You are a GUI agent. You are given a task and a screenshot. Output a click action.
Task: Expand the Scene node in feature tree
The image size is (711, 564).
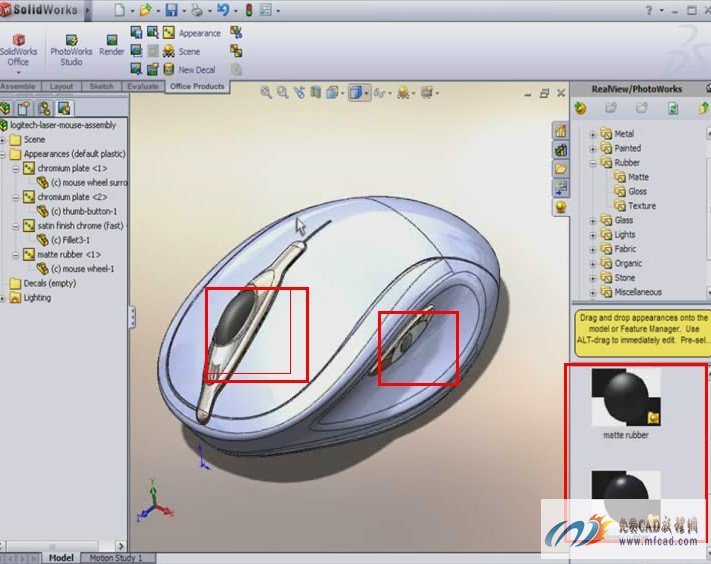4,140
